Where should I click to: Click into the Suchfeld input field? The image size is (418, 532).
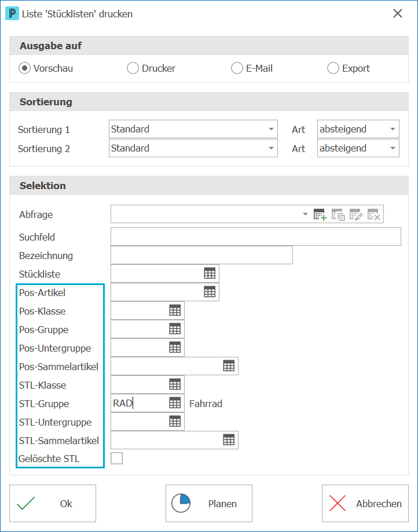(x=256, y=237)
